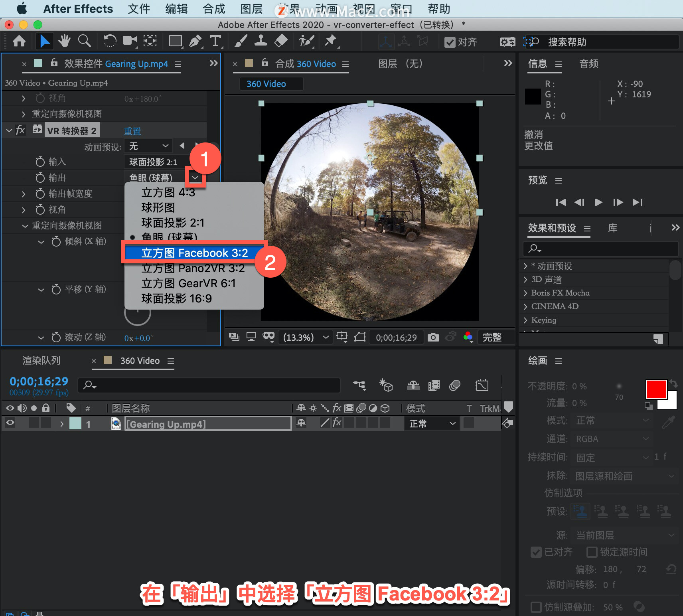Viewport: 683px width, 616px height.
Task: Click the red foreground color swatch
Action: [656, 389]
